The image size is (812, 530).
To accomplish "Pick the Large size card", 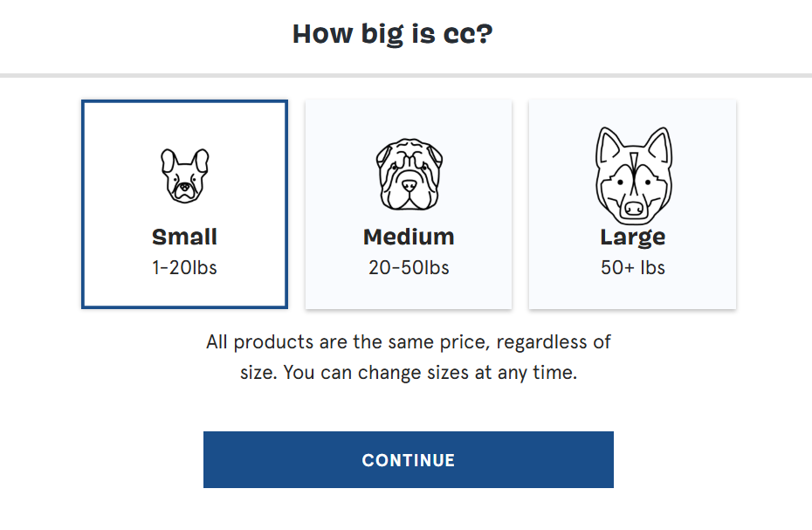I will (x=633, y=204).
